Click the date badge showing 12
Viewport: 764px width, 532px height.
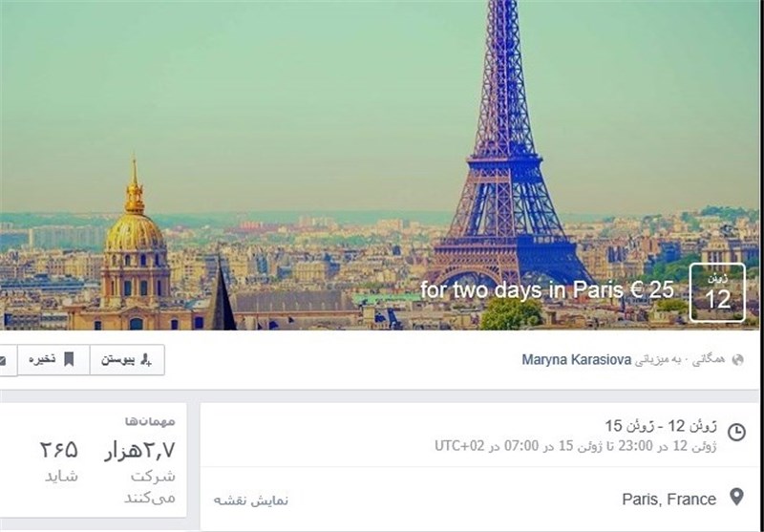(x=717, y=292)
